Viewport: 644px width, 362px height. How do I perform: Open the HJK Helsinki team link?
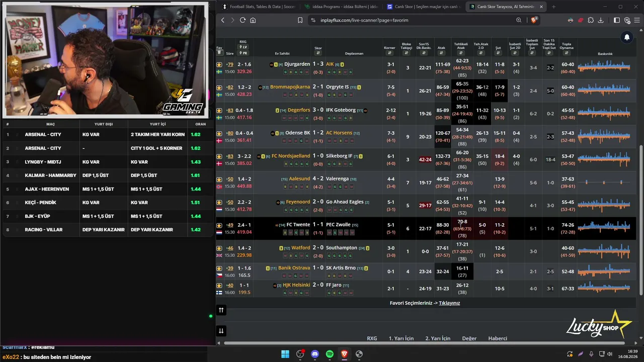[x=296, y=285]
